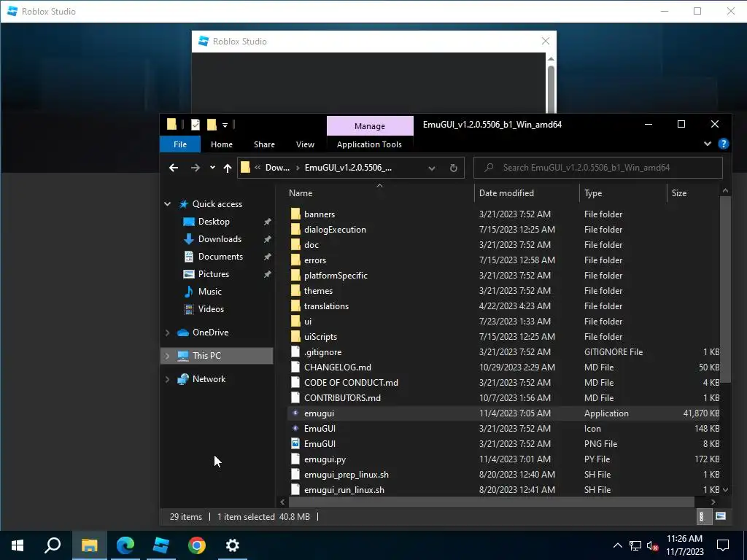Expand the Network tree node

click(x=167, y=379)
